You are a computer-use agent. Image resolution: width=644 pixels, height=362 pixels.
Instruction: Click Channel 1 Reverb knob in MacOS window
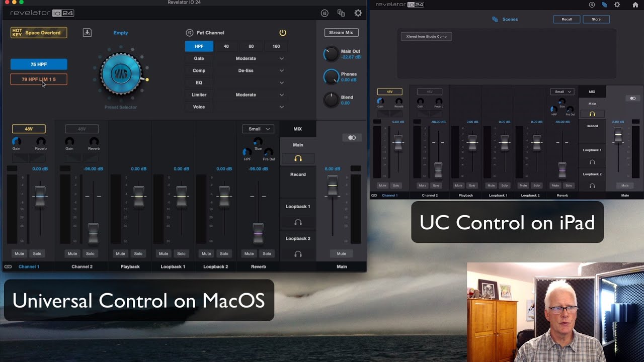coord(41,141)
